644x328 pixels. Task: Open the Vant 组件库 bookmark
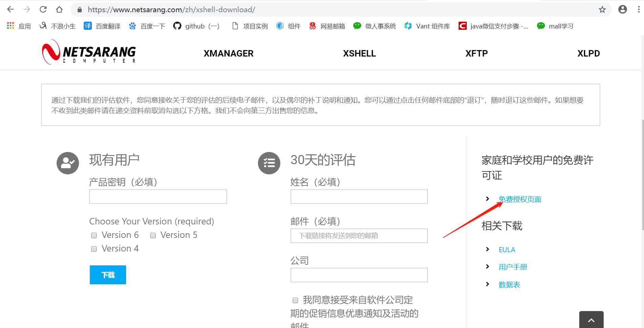click(x=427, y=26)
